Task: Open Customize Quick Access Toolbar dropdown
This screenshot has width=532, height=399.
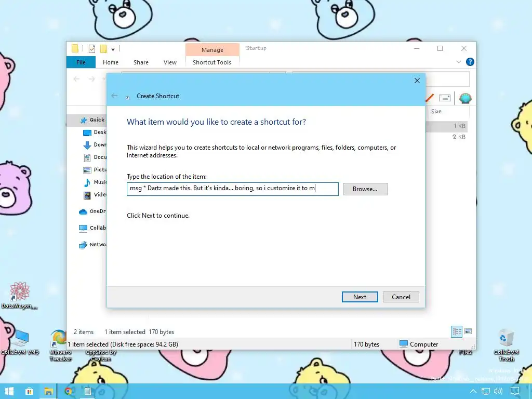Action: tap(113, 49)
